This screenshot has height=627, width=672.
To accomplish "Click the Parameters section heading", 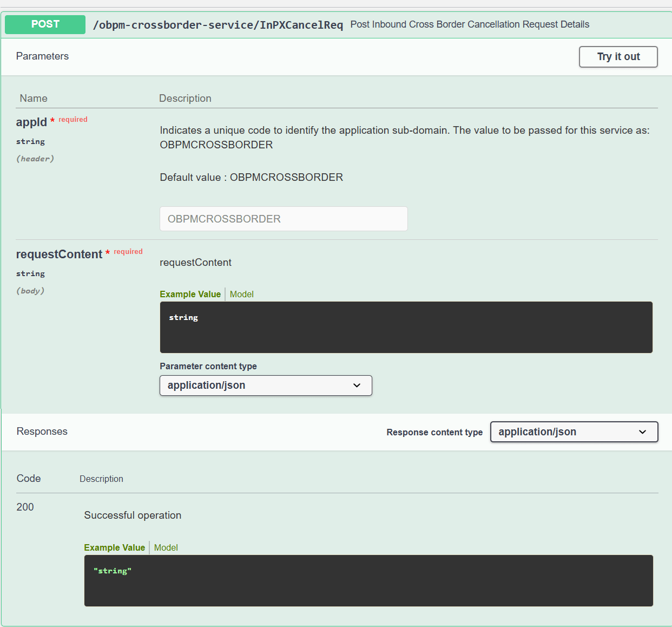I will point(42,56).
